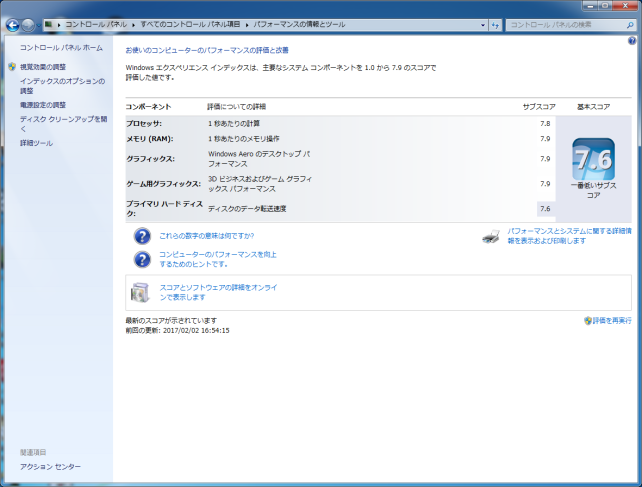Screen dimensions: 642x487
Task: Click the 7.6 base score badge
Action: click(x=593, y=159)
